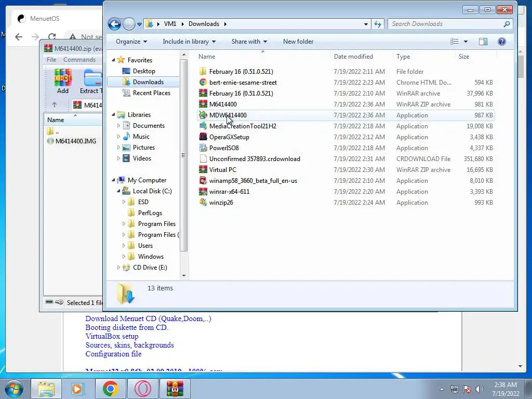The image size is (532, 399).
Task: Open Recent Places in Favorites
Action: click(x=151, y=93)
